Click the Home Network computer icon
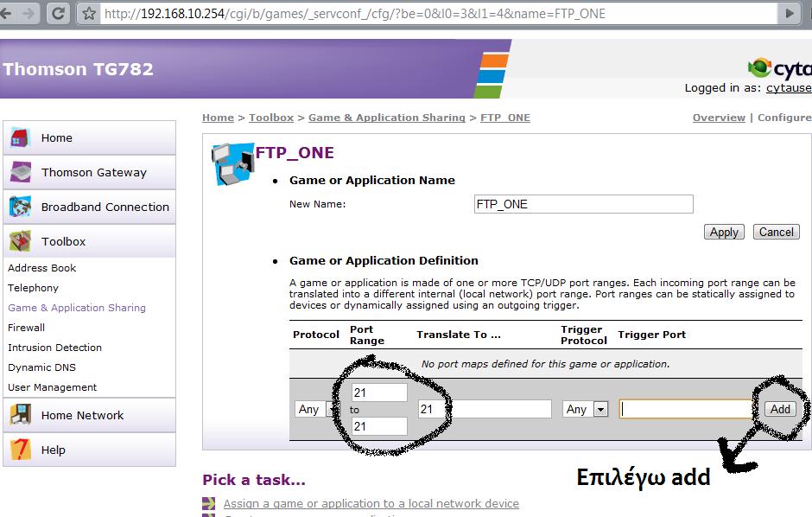Image resolution: width=812 pixels, height=517 pixels. pyautogui.click(x=20, y=415)
